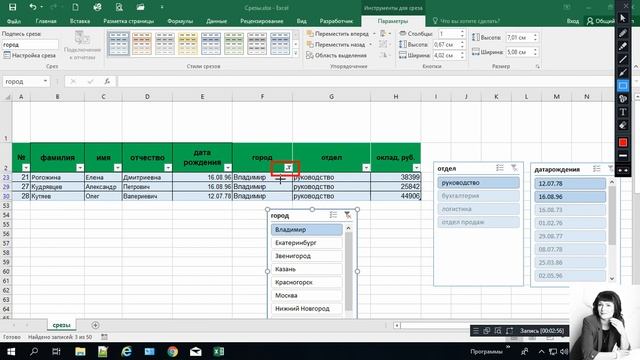Create a new blank workbook from the quick toolbar
This screenshot has width=640, height=360.
tap(76, 7)
